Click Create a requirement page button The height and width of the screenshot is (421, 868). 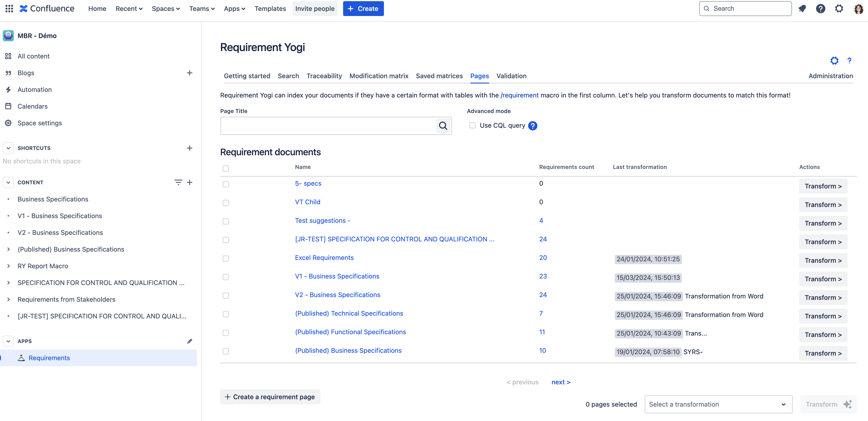270,397
